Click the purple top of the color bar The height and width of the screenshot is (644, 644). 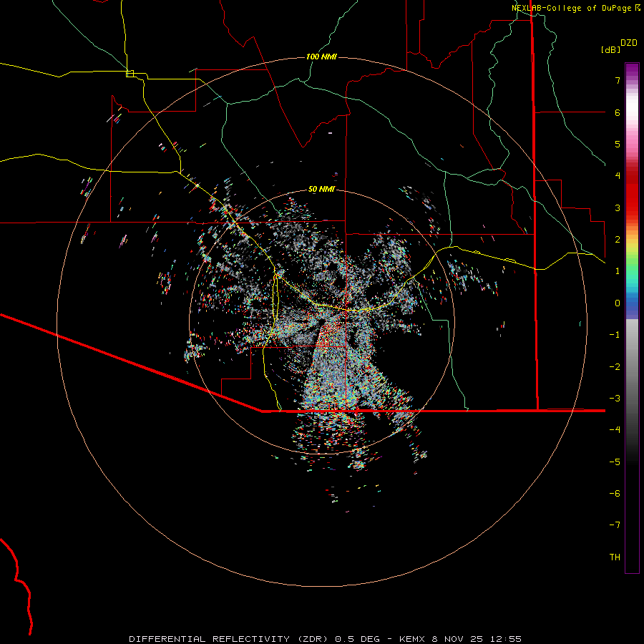(x=632, y=69)
